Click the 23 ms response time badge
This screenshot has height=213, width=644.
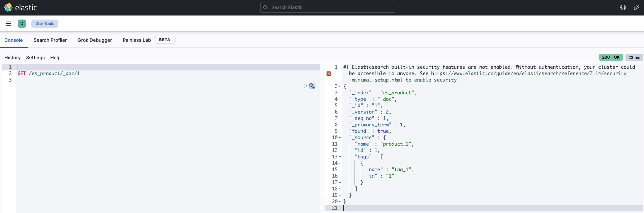click(634, 58)
